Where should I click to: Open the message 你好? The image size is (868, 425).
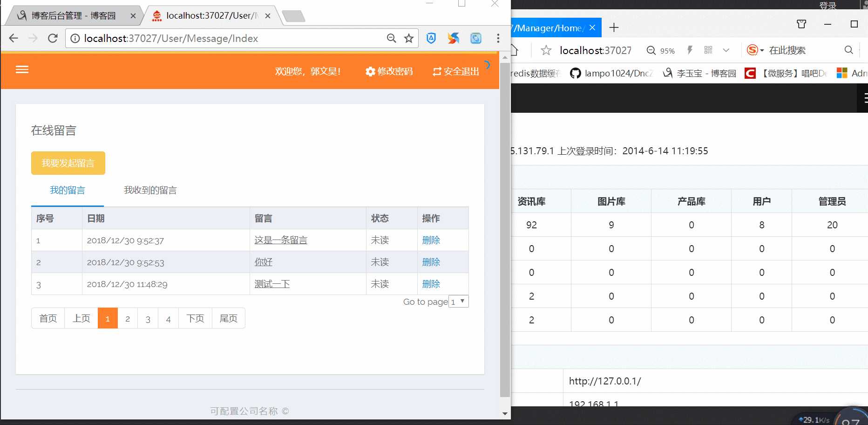tap(263, 262)
